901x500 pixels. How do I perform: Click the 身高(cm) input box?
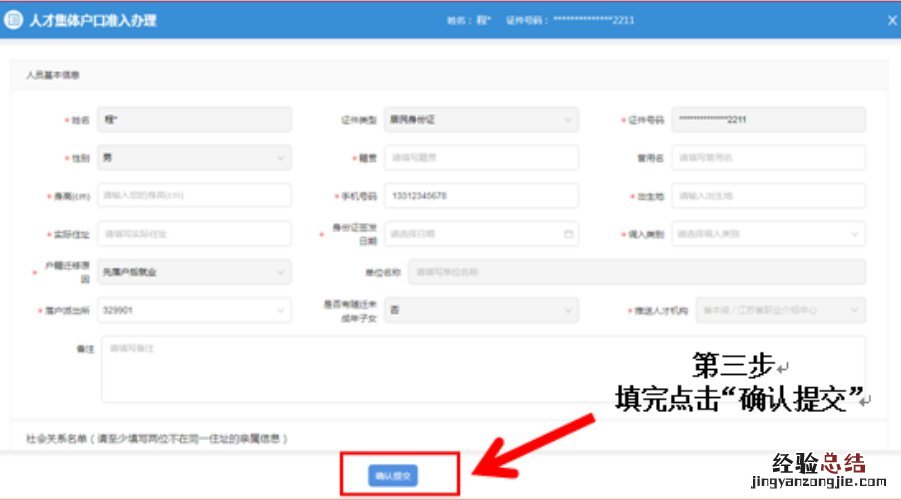[194, 196]
